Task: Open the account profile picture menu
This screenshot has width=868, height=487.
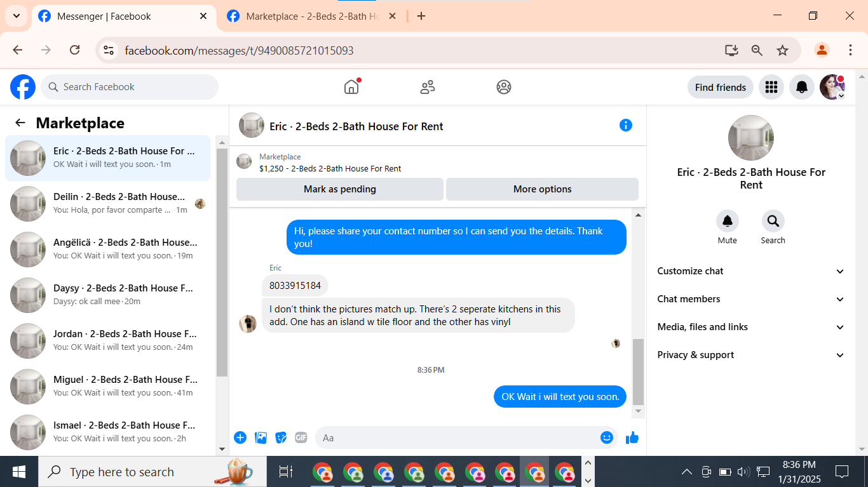Action: point(832,87)
